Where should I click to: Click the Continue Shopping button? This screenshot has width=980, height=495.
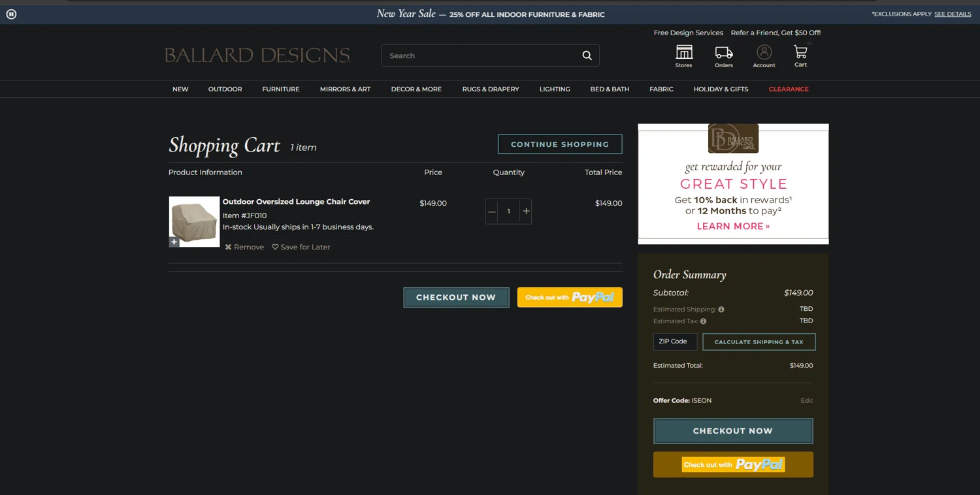click(x=560, y=144)
